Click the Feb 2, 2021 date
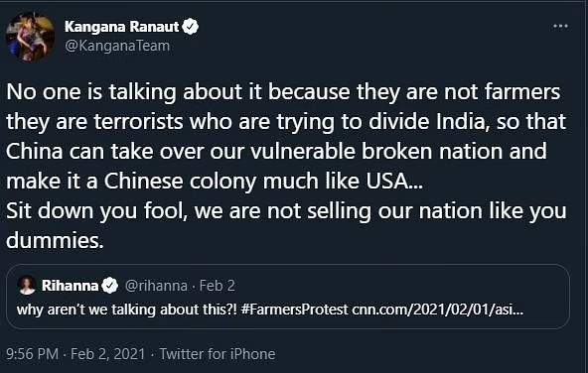 click(x=107, y=354)
